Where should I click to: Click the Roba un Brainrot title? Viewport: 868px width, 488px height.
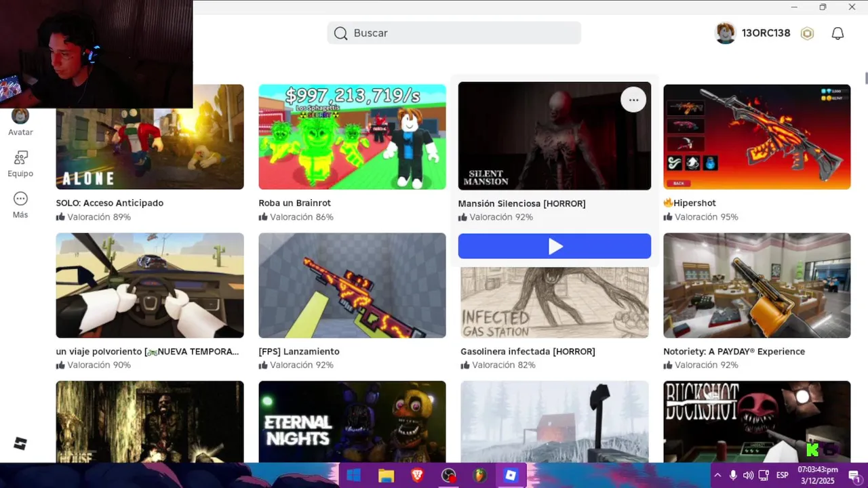[x=295, y=203]
